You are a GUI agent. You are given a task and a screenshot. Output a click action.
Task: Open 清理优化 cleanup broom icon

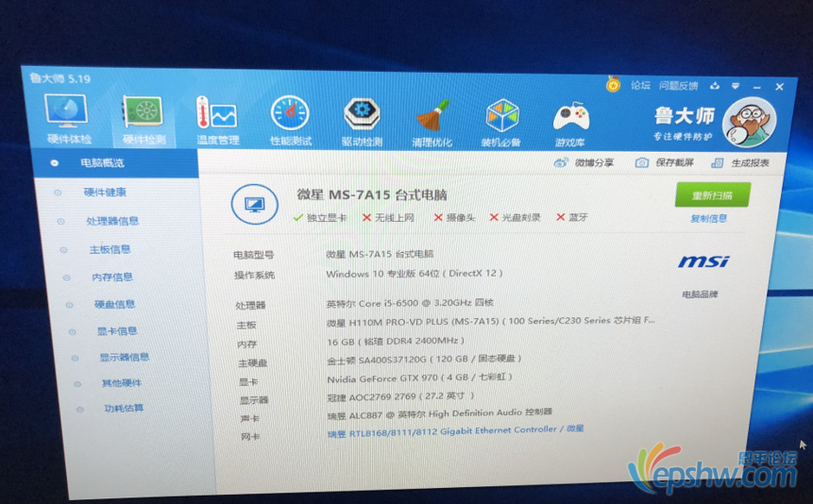pos(432,124)
